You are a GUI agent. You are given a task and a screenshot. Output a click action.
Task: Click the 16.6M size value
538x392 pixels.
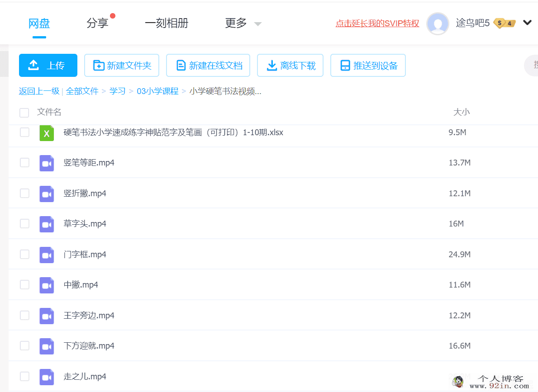(459, 346)
